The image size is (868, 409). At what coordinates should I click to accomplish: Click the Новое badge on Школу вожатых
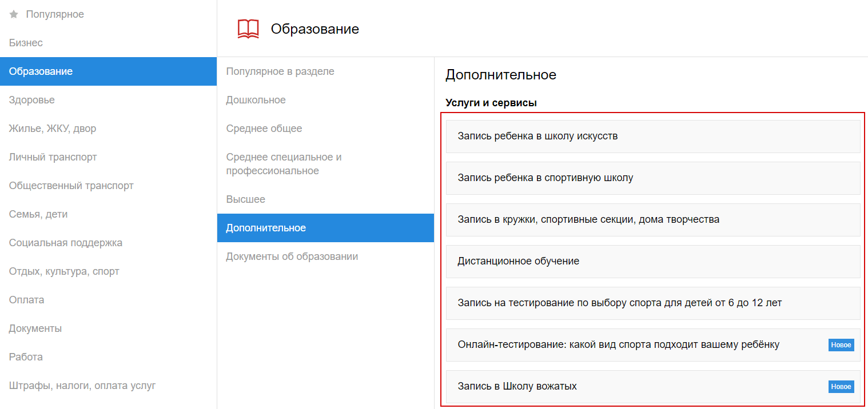pyautogui.click(x=841, y=387)
